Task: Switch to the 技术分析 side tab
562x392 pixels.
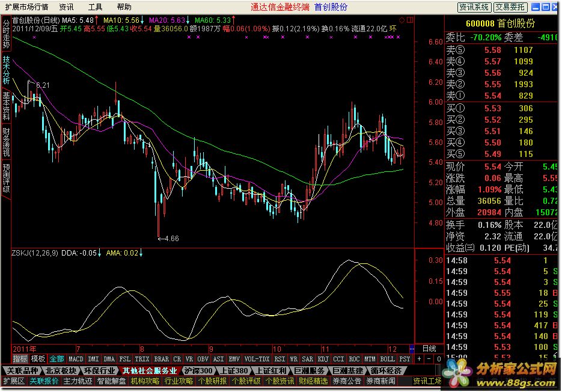Action: point(6,70)
